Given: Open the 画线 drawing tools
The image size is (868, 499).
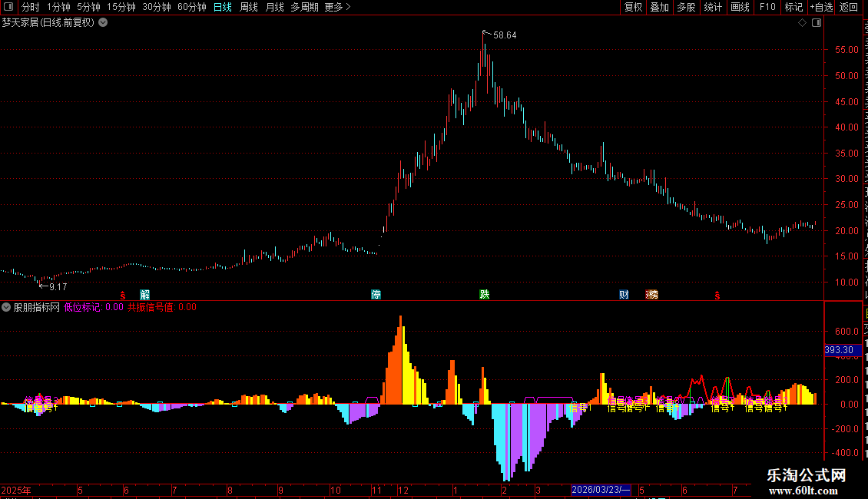Looking at the screenshot, I should pos(740,7).
